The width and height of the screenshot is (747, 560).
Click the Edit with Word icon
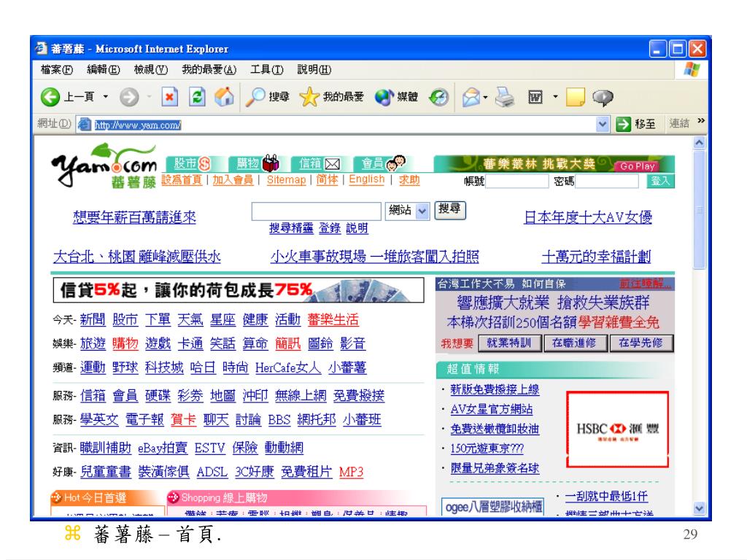[535, 97]
